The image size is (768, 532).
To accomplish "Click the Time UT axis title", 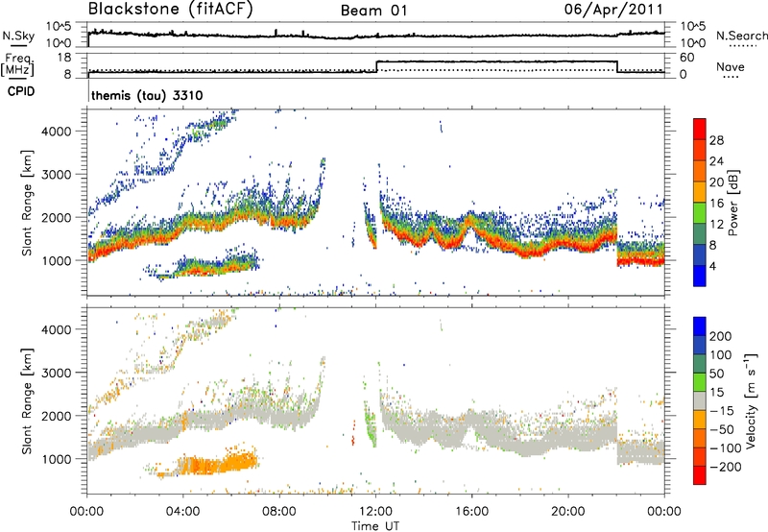I will point(375,525).
